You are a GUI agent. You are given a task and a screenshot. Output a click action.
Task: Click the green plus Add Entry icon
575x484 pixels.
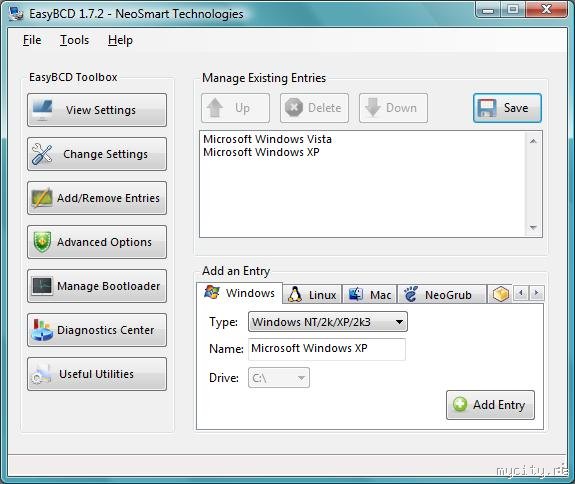coord(460,404)
